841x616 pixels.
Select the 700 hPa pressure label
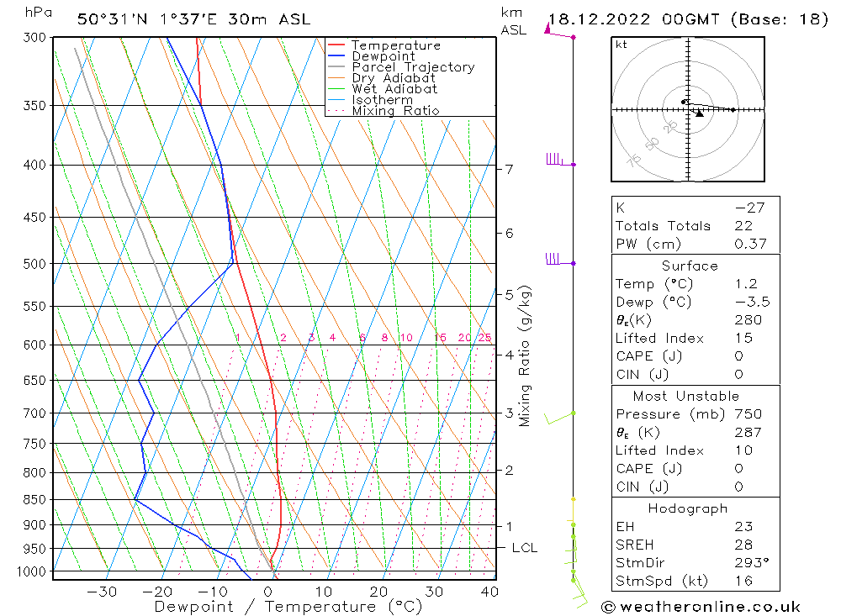tap(34, 413)
